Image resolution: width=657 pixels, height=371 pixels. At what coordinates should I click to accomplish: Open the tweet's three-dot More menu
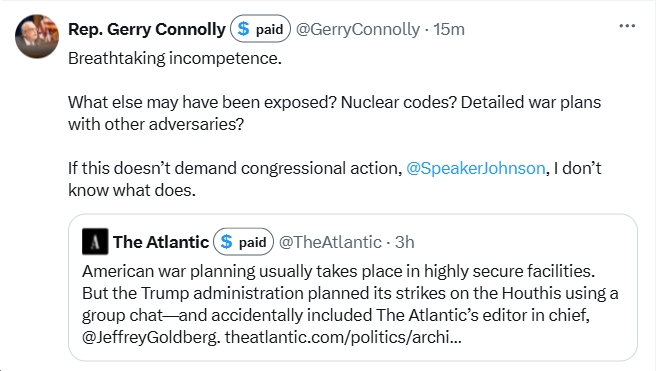pos(627,26)
